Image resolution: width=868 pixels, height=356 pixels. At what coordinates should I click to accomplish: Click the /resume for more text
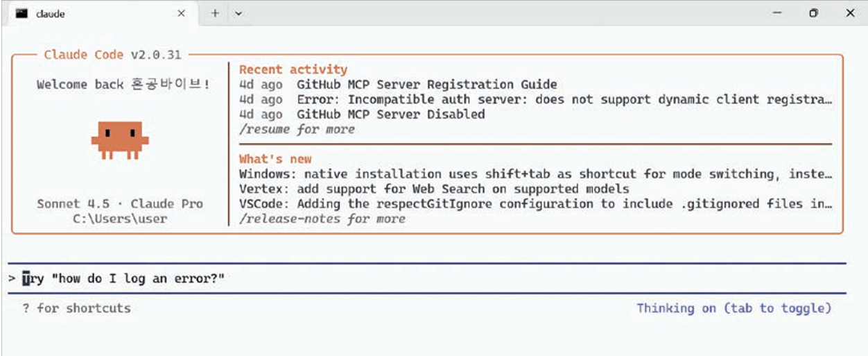point(297,129)
